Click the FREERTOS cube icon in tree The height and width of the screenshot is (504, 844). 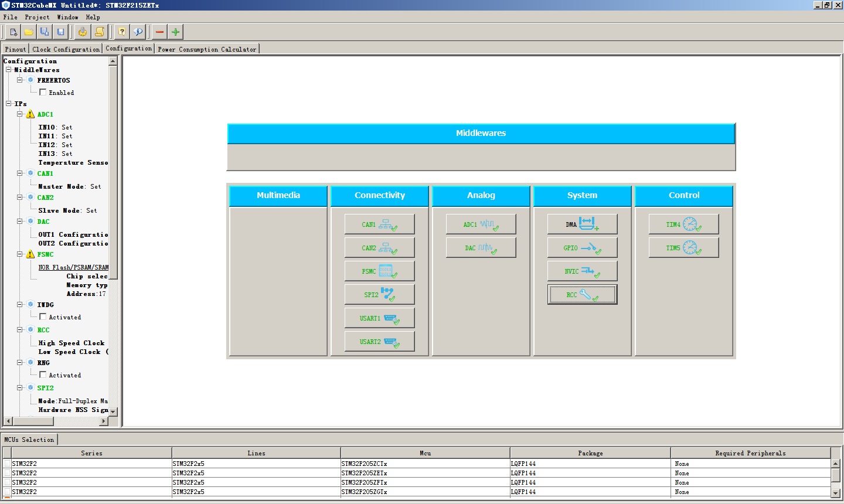point(30,80)
